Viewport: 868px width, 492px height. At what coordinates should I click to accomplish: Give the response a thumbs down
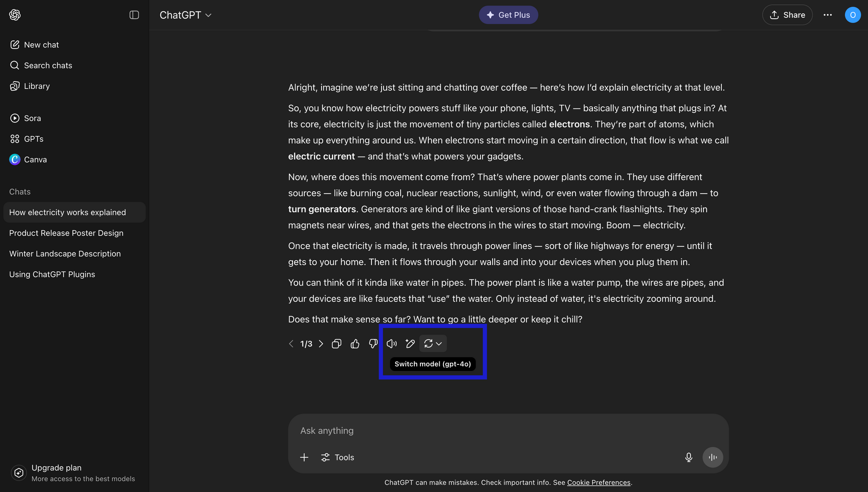click(373, 343)
